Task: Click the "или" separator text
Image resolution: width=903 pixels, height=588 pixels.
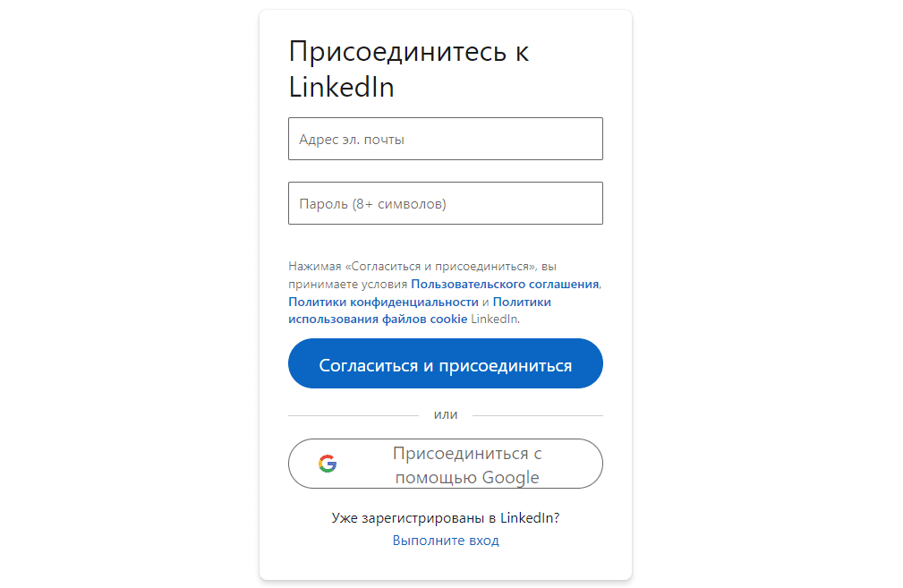Action: tap(446, 415)
